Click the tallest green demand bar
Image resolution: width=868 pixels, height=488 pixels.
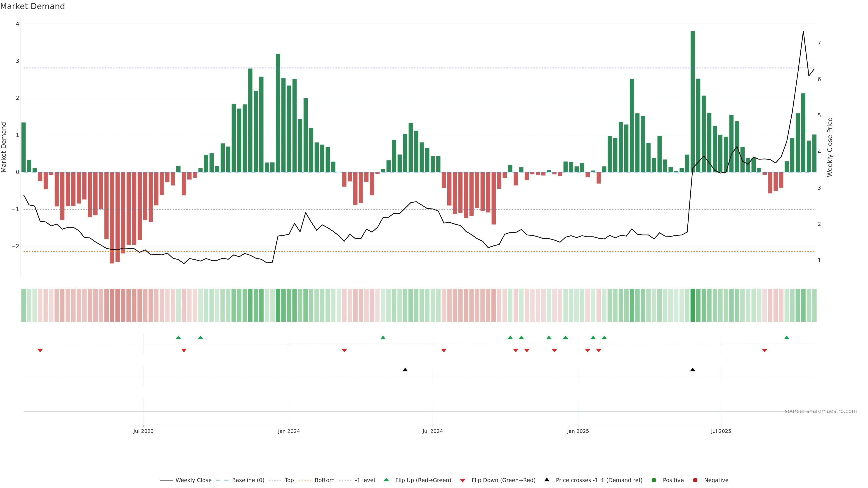click(693, 101)
